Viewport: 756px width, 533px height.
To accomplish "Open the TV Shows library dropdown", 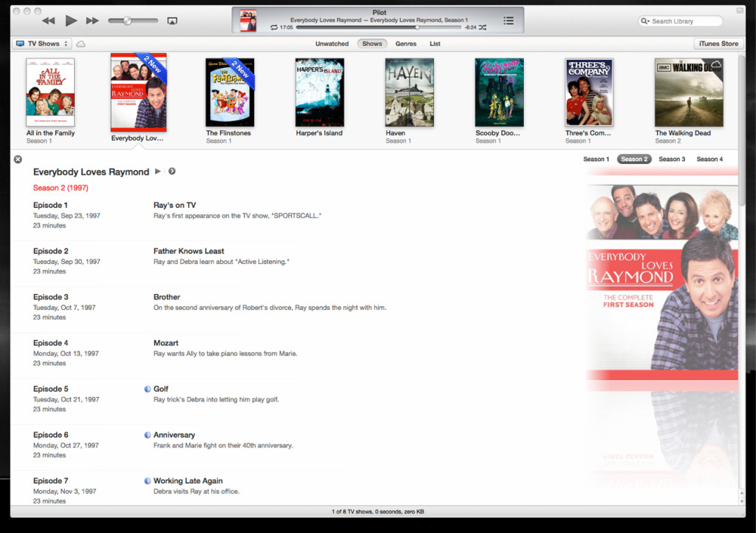I will click(x=41, y=44).
